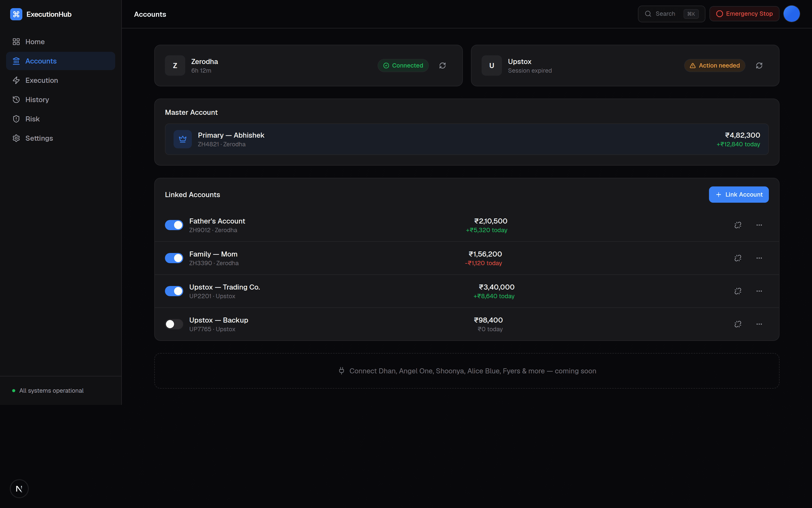This screenshot has width=812, height=508.
Task: Refresh the Upstox session
Action: pyautogui.click(x=759, y=66)
